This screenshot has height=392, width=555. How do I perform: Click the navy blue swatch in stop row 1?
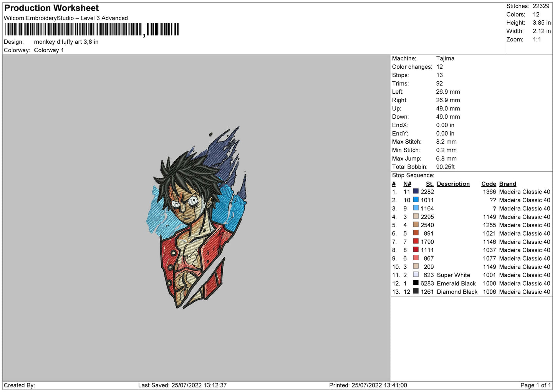(416, 191)
